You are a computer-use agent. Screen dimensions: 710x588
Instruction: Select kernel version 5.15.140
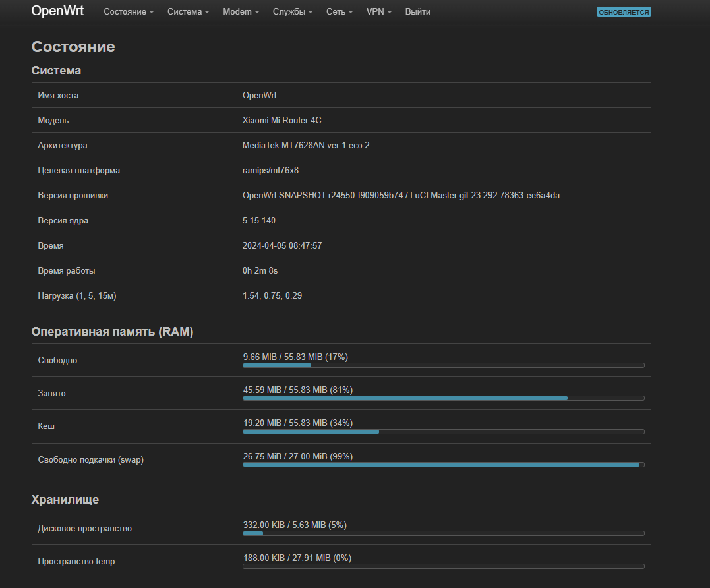click(x=260, y=220)
